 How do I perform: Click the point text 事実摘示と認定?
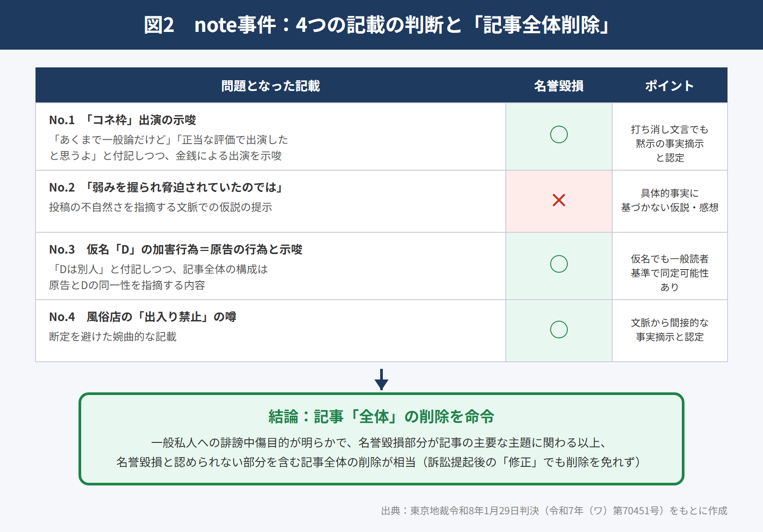[x=670, y=337]
